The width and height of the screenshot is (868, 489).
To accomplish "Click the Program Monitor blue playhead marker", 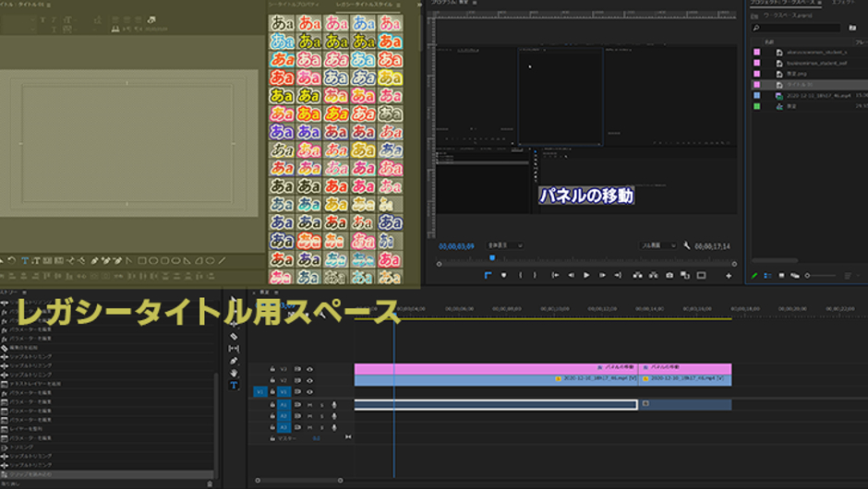I will pyautogui.click(x=492, y=257).
